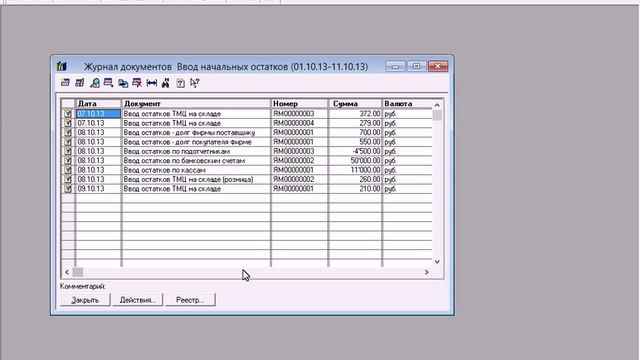Close the Журнал документов window
Viewport: 640px width, 360px height.
(x=438, y=66)
